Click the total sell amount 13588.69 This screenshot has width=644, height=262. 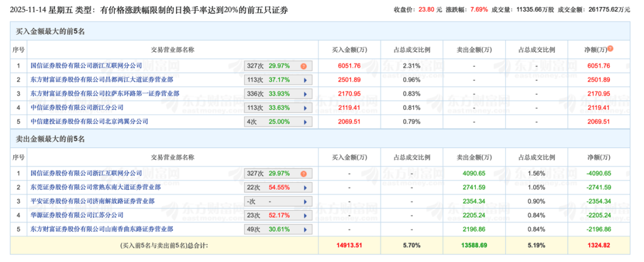[473, 245]
